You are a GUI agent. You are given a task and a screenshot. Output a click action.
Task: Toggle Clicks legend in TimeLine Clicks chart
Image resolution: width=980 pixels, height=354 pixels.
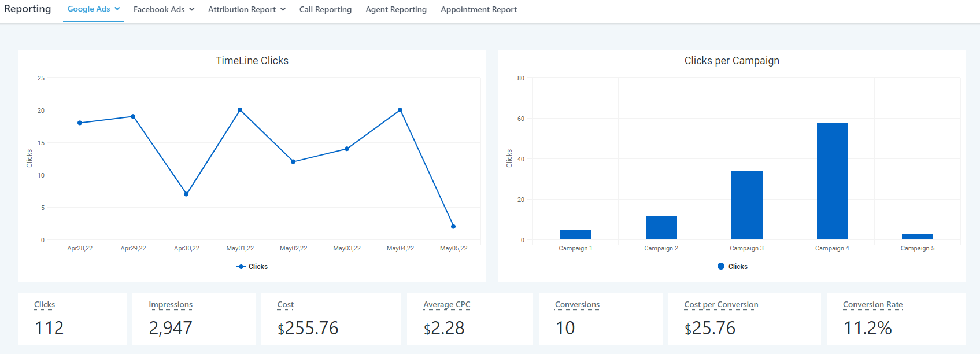[x=253, y=267]
